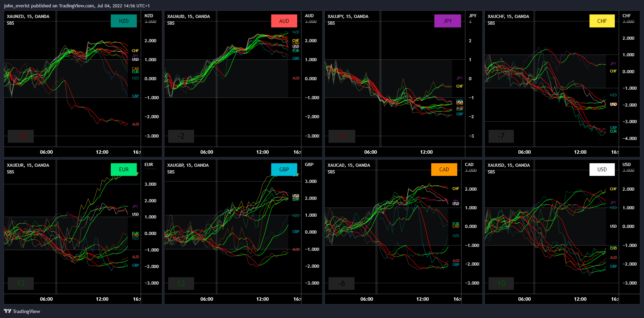Screen dimensions: 644x318
Task: Click the 13 score box in XAUGBP chart
Action: point(181,284)
